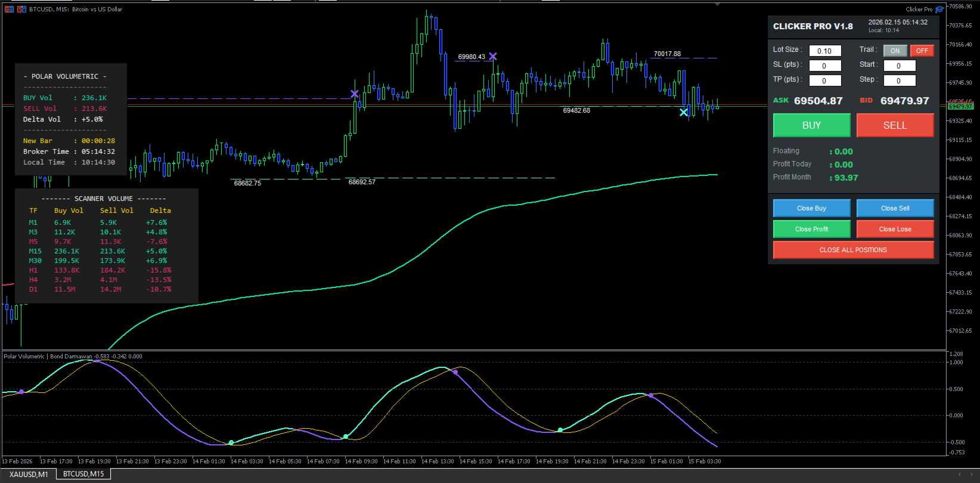Click the Close Profit button

coord(812,229)
